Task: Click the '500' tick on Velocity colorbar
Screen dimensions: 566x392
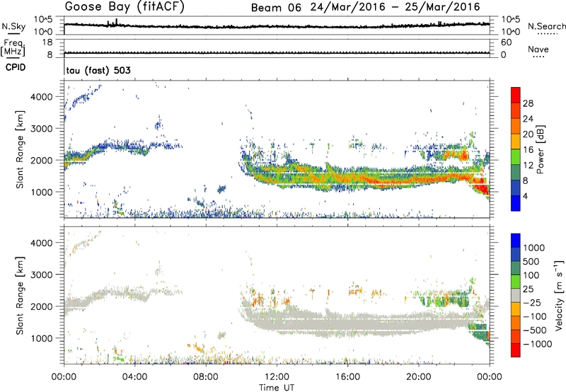Action: point(531,261)
